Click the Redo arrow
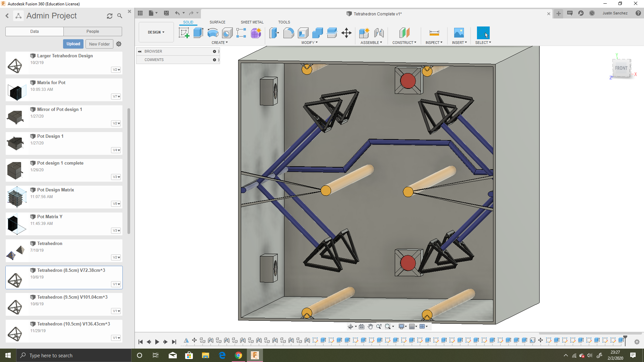 [191, 13]
